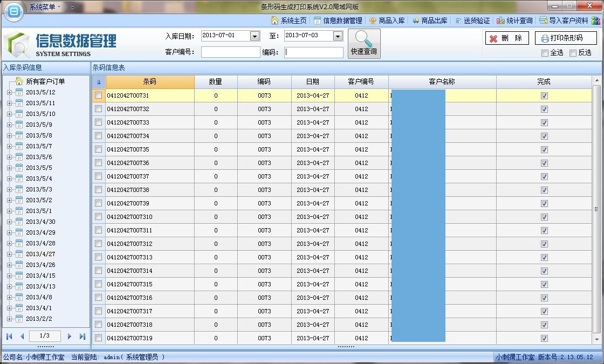Focus the 客户编号 input field
This screenshot has height=364, width=604.
pyautogui.click(x=230, y=52)
